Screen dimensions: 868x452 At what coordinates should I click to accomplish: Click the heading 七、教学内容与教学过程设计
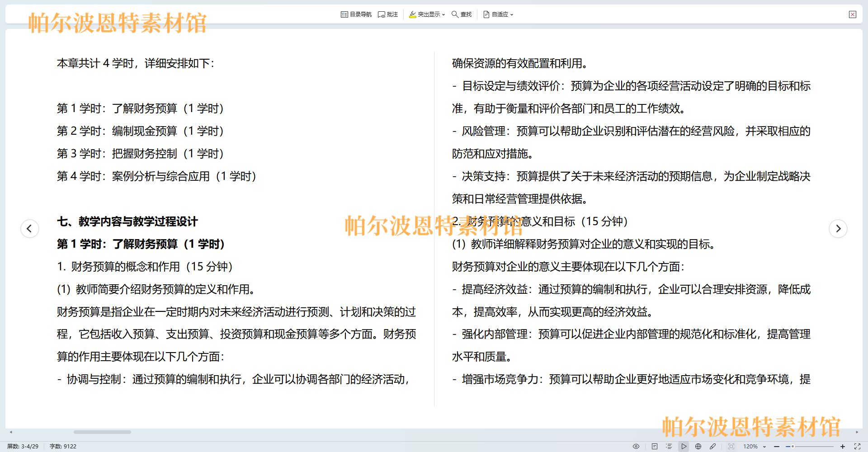coord(127,221)
